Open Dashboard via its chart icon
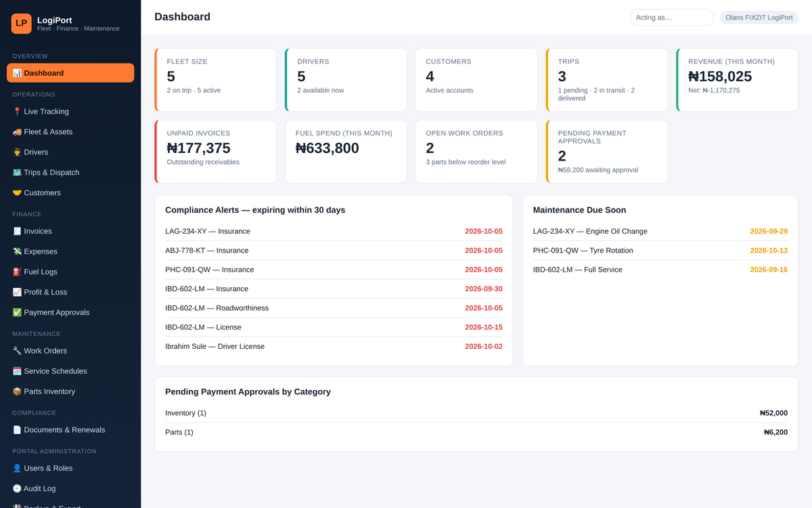Viewport: 812px width, 508px height. click(17, 73)
